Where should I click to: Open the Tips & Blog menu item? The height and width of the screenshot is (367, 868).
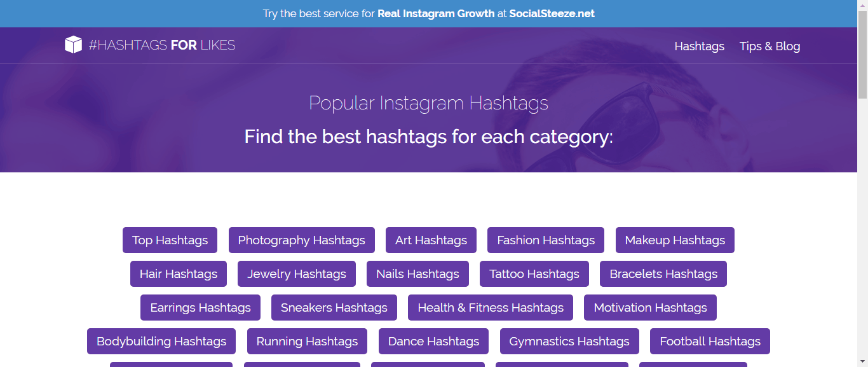[x=770, y=46]
